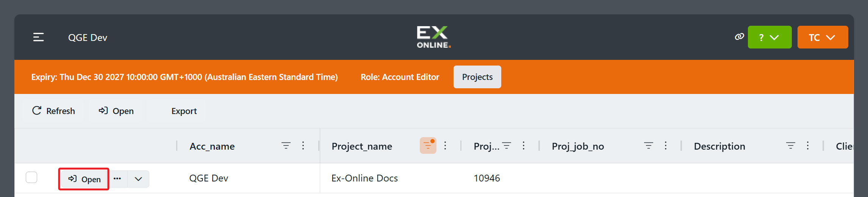
Task: Click the 10946 project number cell
Action: pyautogui.click(x=487, y=178)
